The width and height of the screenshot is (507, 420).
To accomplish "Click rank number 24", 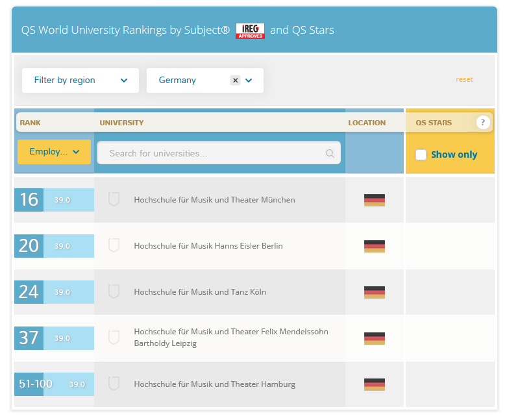I will tap(29, 291).
